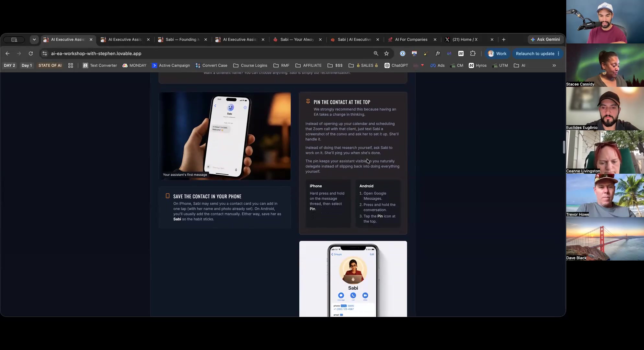
Task: Select Ceanne Livingston's video tile
Action: 605,152
